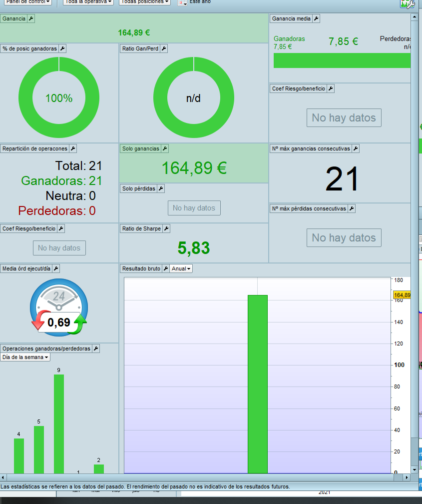This screenshot has height=504, width=422.
Task: Click the weekday bar labeled 9
Action: pyautogui.click(x=59, y=424)
